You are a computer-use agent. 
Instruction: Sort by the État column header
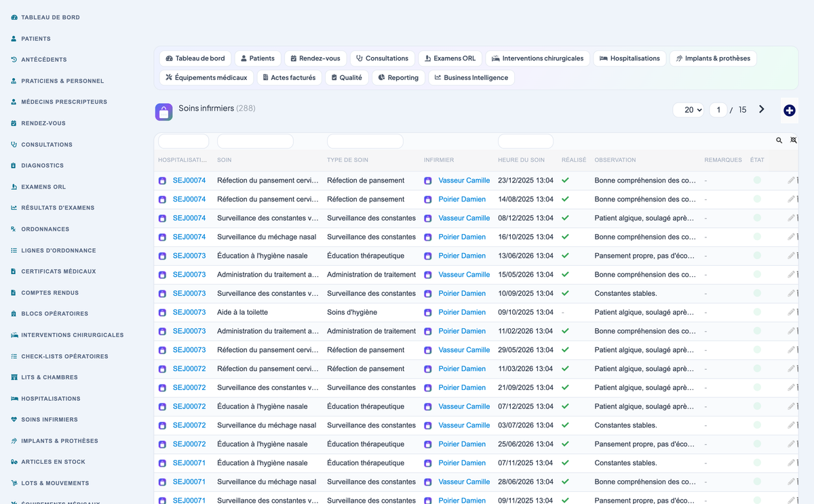pyautogui.click(x=756, y=160)
